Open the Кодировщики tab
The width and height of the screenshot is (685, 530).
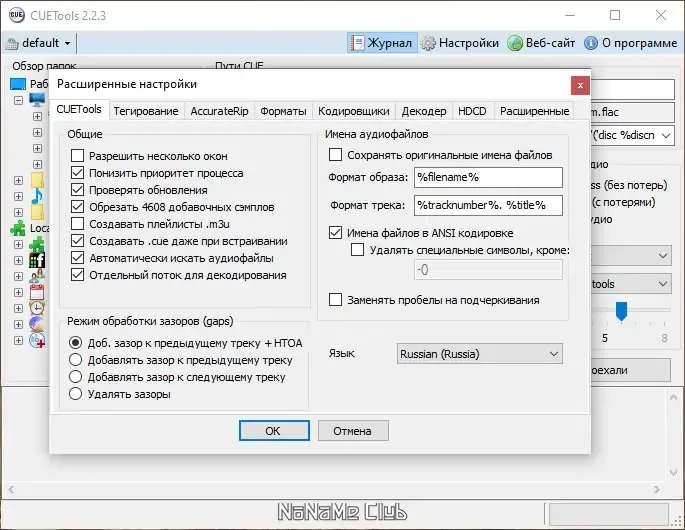[353, 111]
